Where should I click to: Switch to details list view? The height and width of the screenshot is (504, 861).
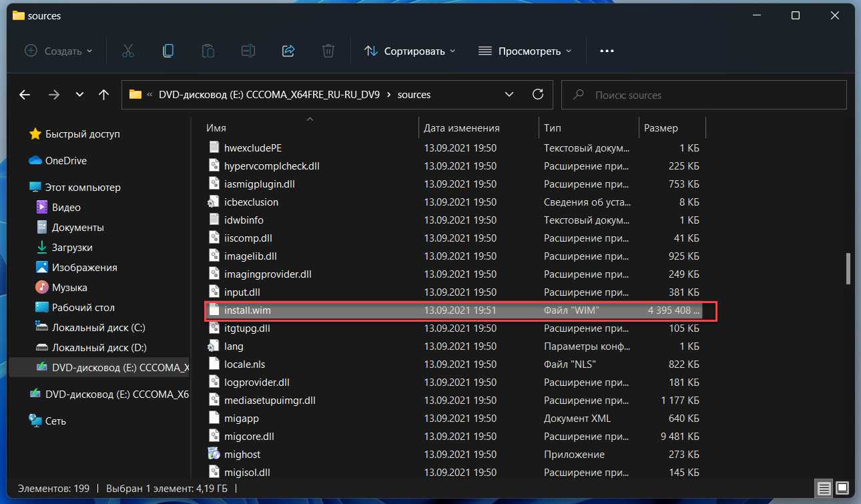[824, 488]
